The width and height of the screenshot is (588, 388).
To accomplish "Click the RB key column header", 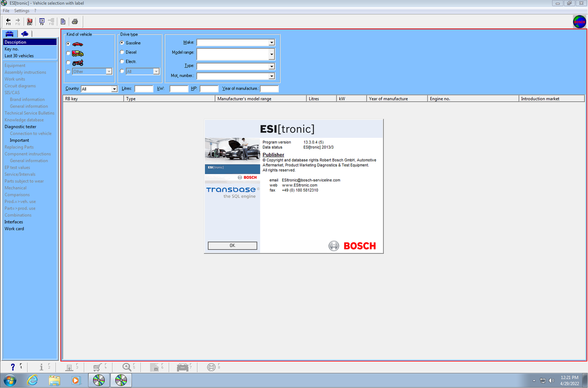I will click(93, 98).
